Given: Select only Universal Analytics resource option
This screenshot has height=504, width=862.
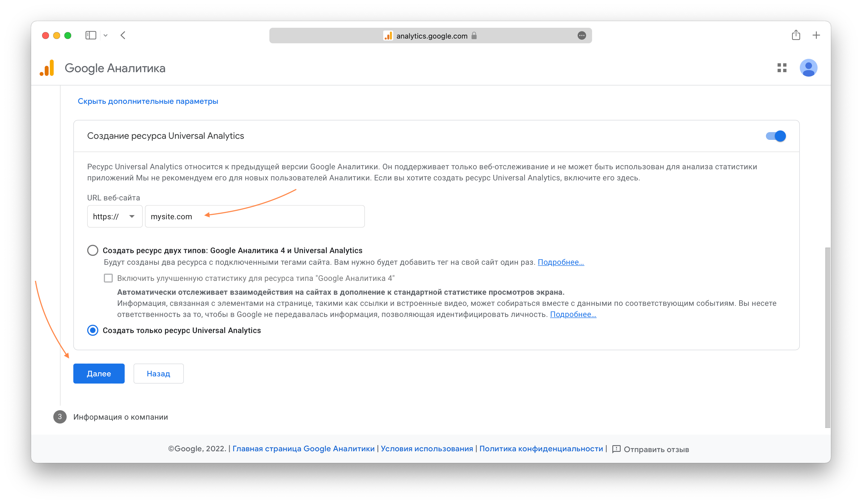Looking at the screenshot, I should click(x=93, y=330).
